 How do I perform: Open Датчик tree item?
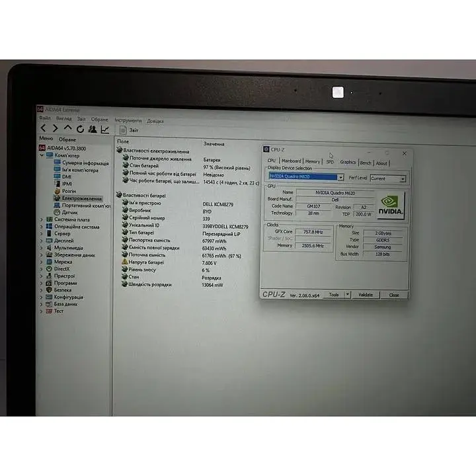click(66, 212)
